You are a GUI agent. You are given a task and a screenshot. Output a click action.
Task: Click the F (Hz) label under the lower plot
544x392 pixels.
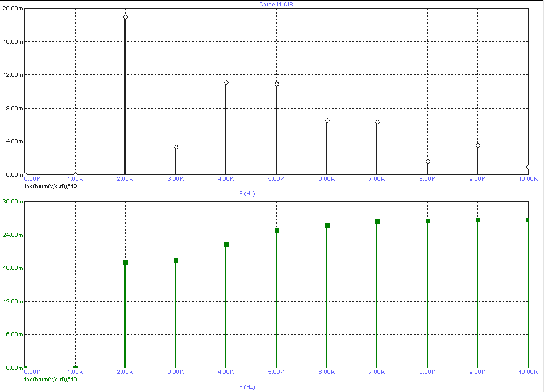[x=247, y=386]
